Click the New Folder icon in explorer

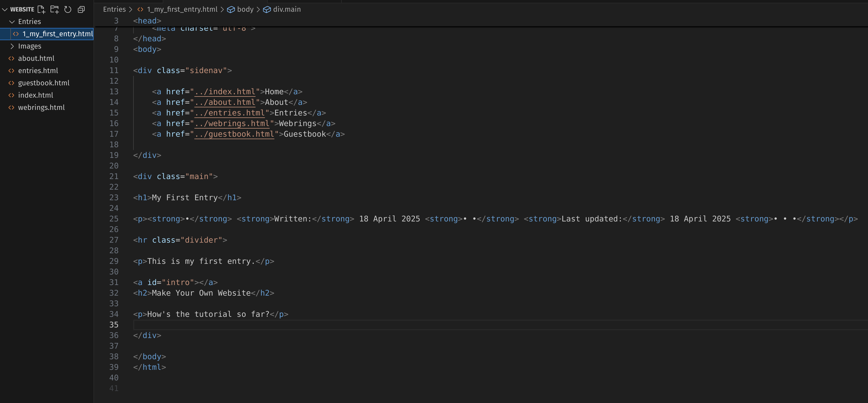(x=55, y=9)
